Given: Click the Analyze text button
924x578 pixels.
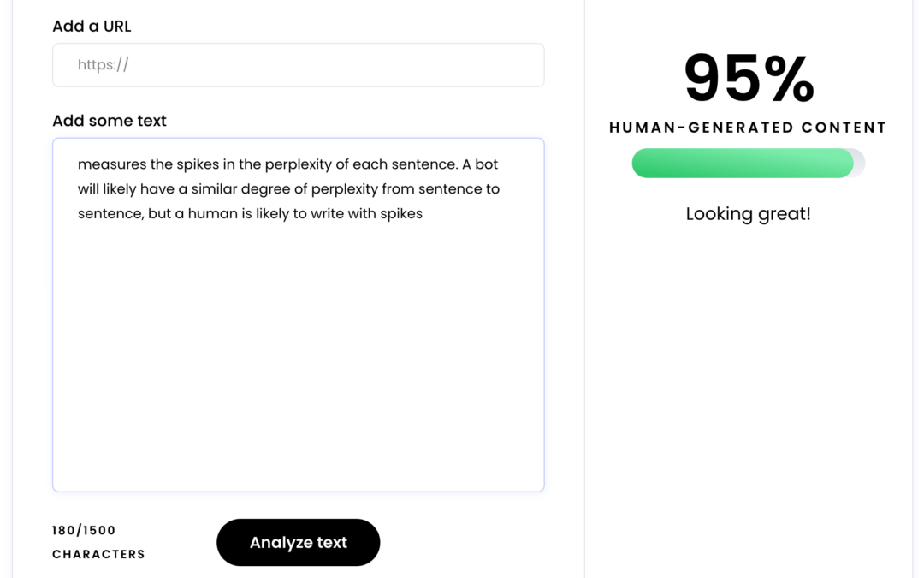Looking at the screenshot, I should pos(298,542).
